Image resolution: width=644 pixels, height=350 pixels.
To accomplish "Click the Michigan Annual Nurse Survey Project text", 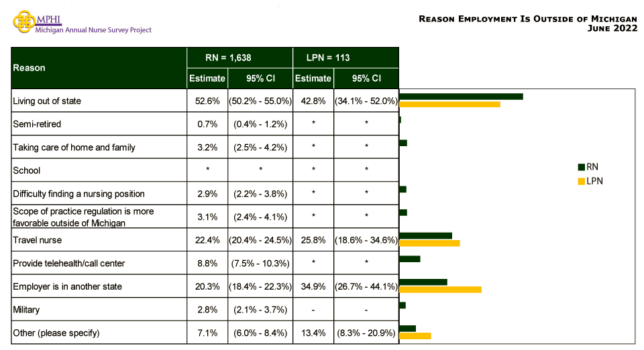I will click(x=93, y=30).
